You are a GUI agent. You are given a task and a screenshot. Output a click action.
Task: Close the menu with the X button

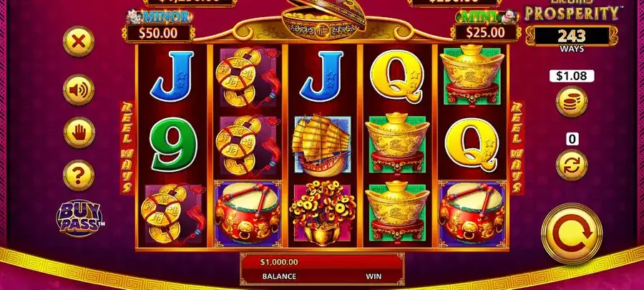coord(79,41)
